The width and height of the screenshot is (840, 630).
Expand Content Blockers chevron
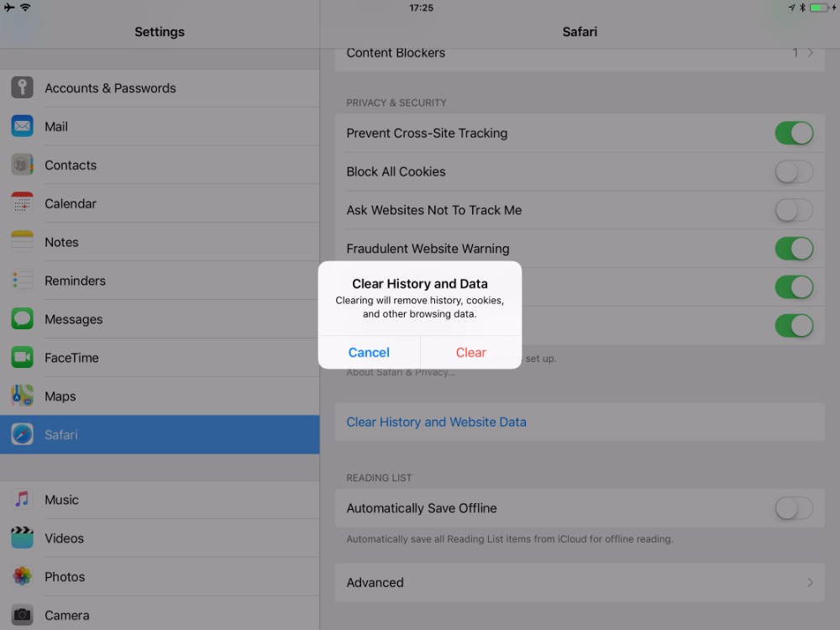[811, 52]
